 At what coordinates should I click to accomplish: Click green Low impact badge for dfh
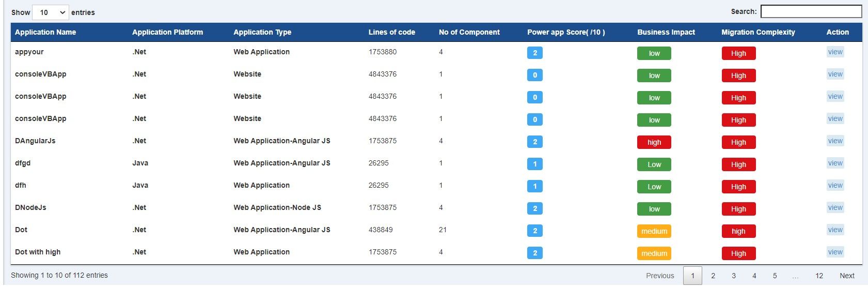pyautogui.click(x=654, y=187)
